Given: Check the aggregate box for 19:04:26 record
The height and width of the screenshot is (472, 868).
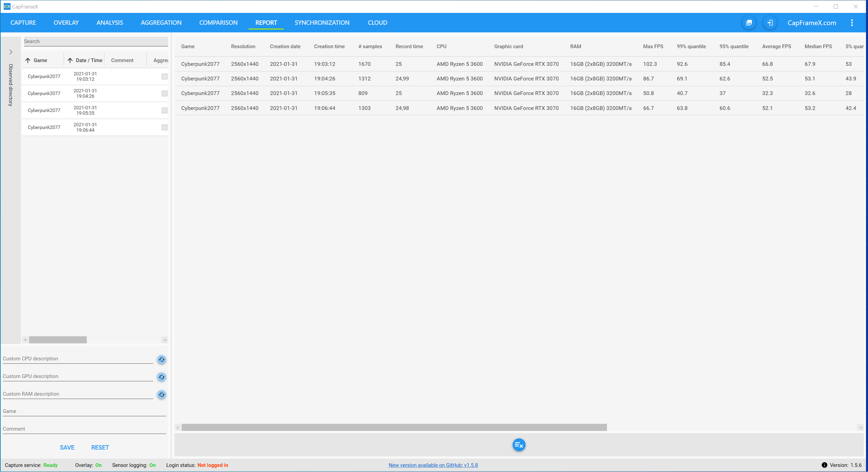Looking at the screenshot, I should pyautogui.click(x=164, y=93).
